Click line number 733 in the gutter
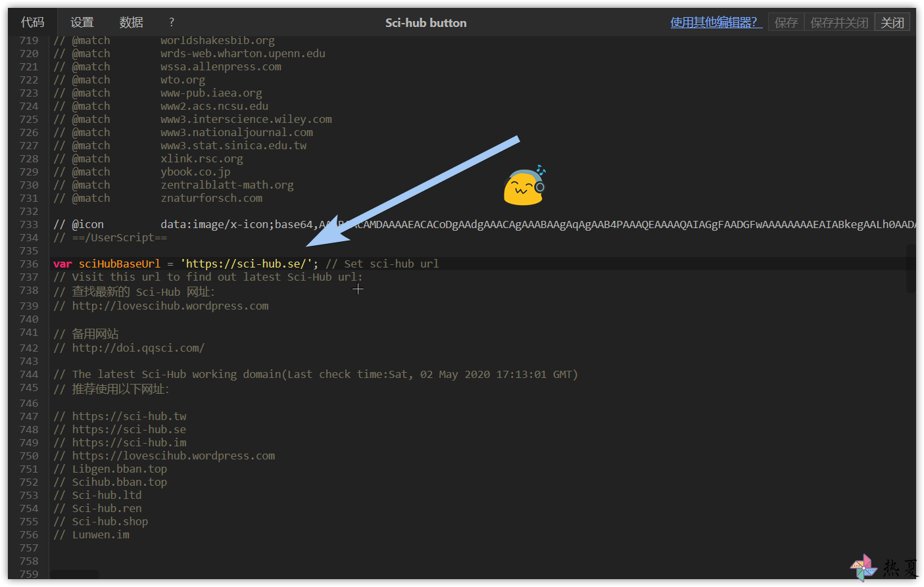The height and width of the screenshot is (587, 924). coord(29,224)
